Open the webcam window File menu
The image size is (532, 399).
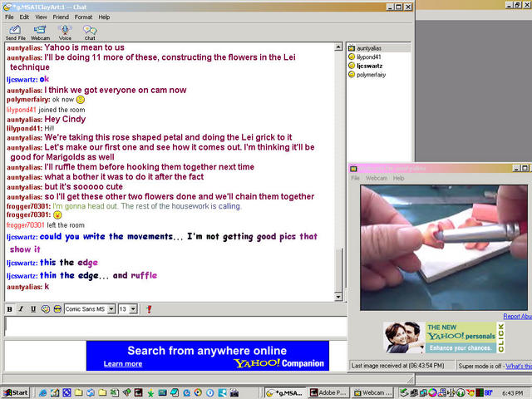coord(355,178)
